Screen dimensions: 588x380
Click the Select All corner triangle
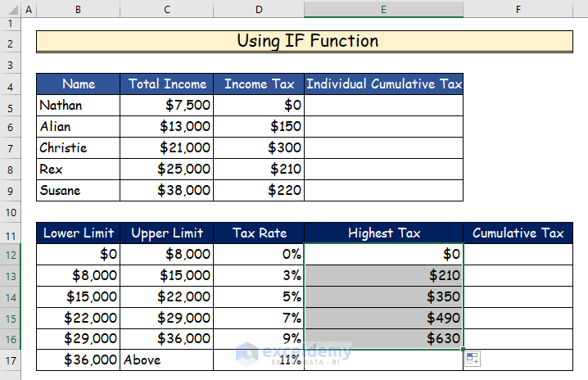pos(9,10)
